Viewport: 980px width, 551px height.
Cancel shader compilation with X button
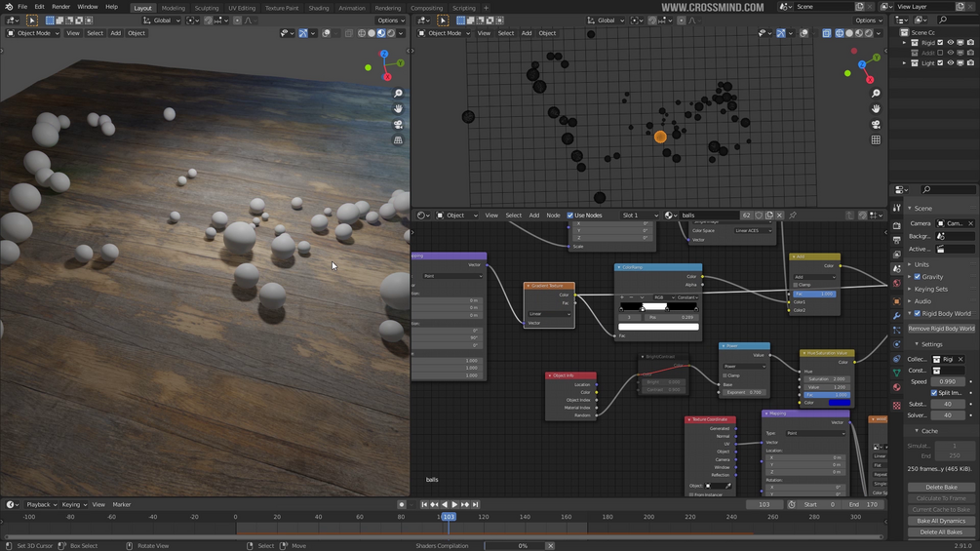pos(550,546)
